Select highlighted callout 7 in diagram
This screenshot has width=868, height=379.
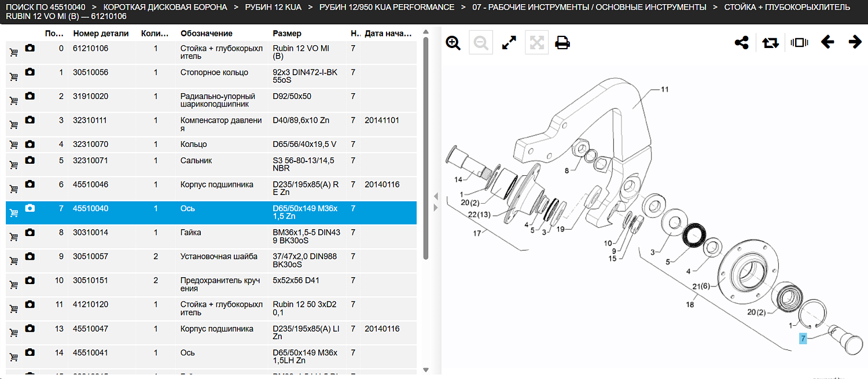coord(803,339)
